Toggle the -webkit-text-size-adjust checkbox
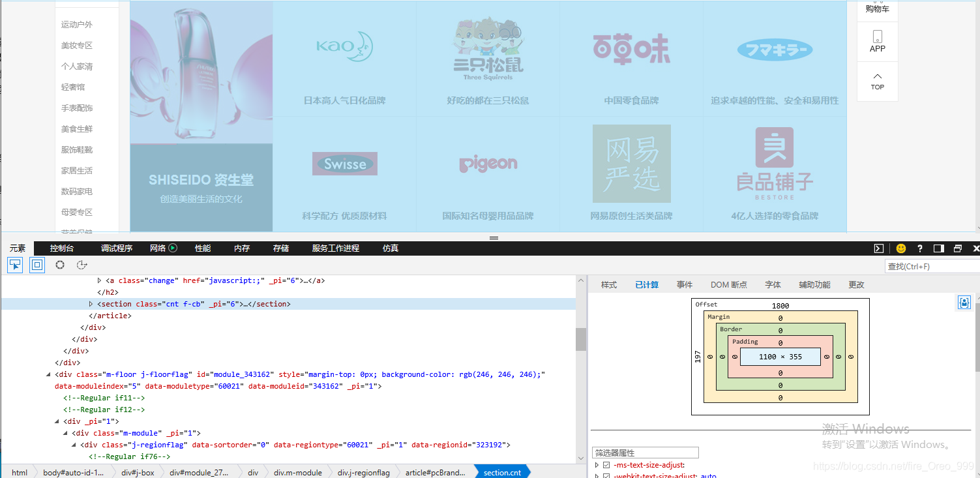Viewport: 980px width, 478px height. point(606,476)
